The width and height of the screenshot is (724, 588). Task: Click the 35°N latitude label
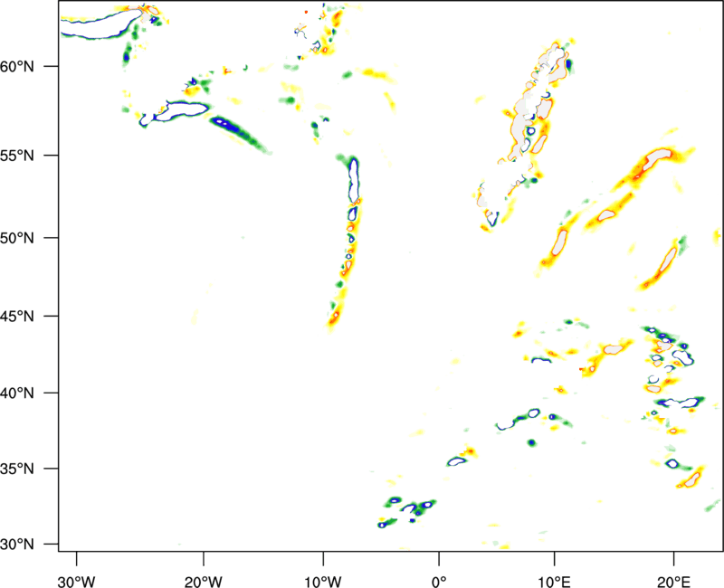[17, 469]
